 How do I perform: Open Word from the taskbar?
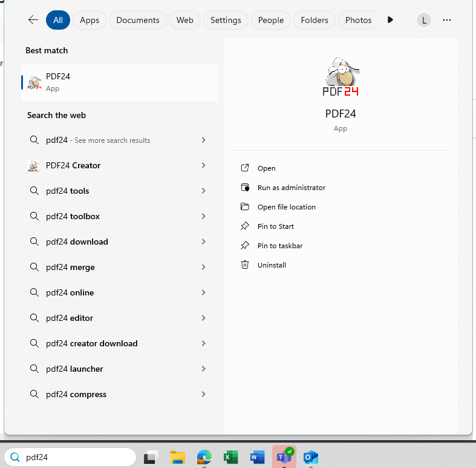(x=258, y=457)
